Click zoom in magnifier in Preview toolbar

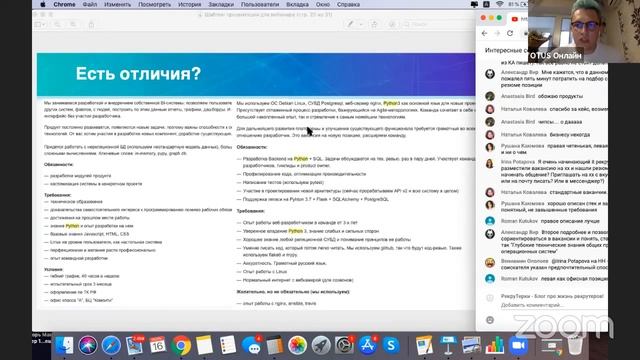pyautogui.click(x=73, y=24)
